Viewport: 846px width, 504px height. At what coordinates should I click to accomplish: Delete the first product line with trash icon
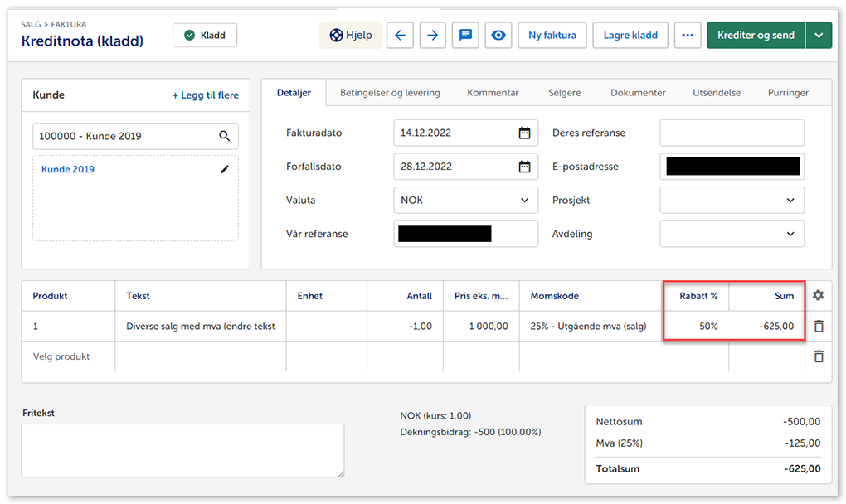pyautogui.click(x=819, y=327)
